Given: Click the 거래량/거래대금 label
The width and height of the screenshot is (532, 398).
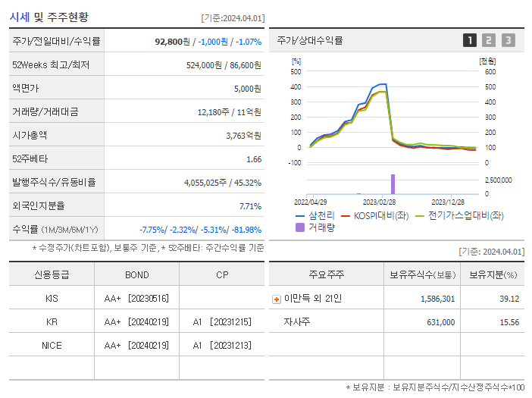Looking at the screenshot, I should click(45, 111).
